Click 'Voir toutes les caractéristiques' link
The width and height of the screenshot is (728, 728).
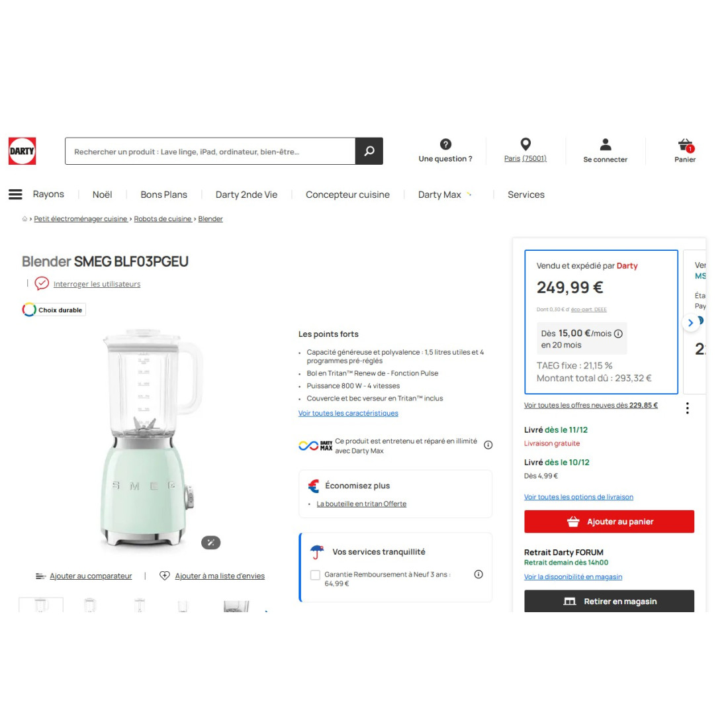[x=348, y=413]
